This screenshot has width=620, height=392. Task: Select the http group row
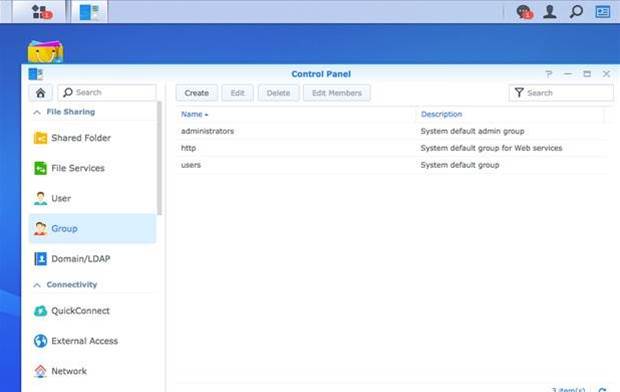[x=391, y=148]
